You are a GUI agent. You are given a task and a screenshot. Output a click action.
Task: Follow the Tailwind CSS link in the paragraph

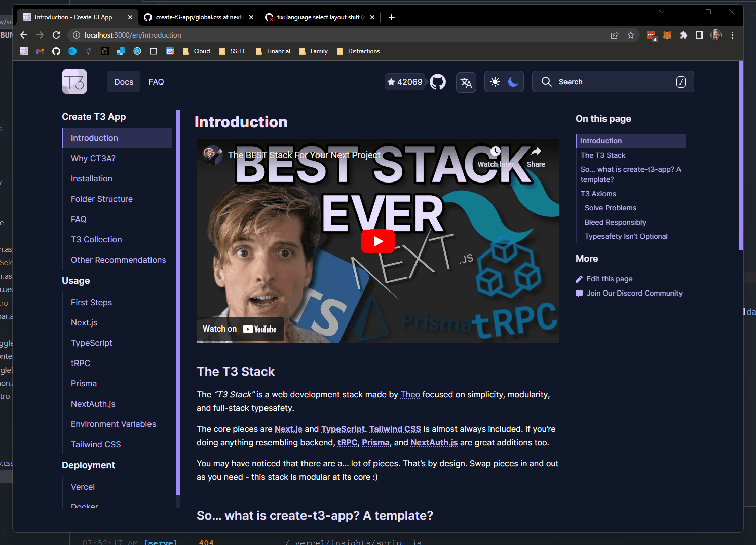pos(395,429)
